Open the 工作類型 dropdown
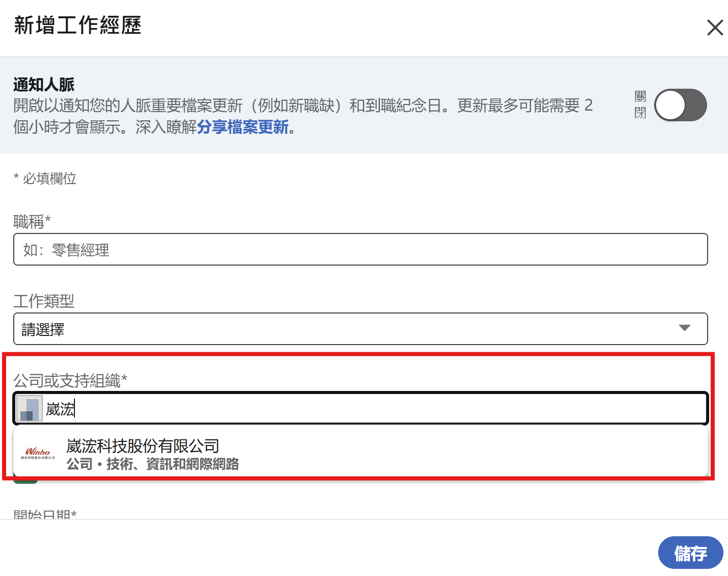This screenshot has width=728, height=576. coord(360,329)
